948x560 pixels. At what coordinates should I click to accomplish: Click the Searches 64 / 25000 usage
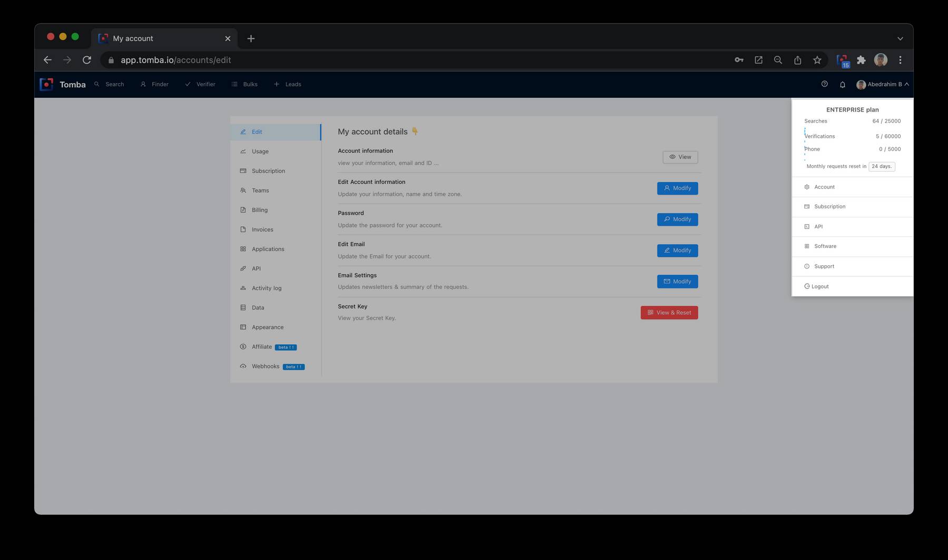click(x=852, y=121)
